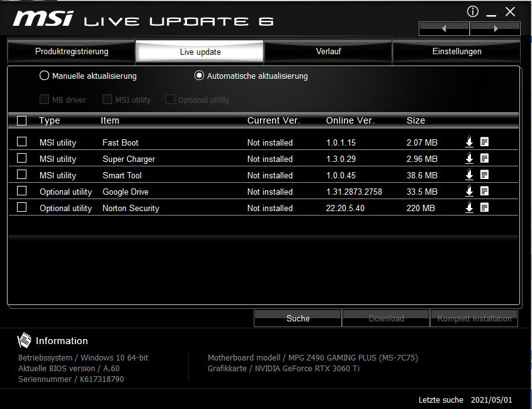This screenshot has height=409, width=532.
Task: Click the download icon for Fast Boot
Action: point(469,142)
